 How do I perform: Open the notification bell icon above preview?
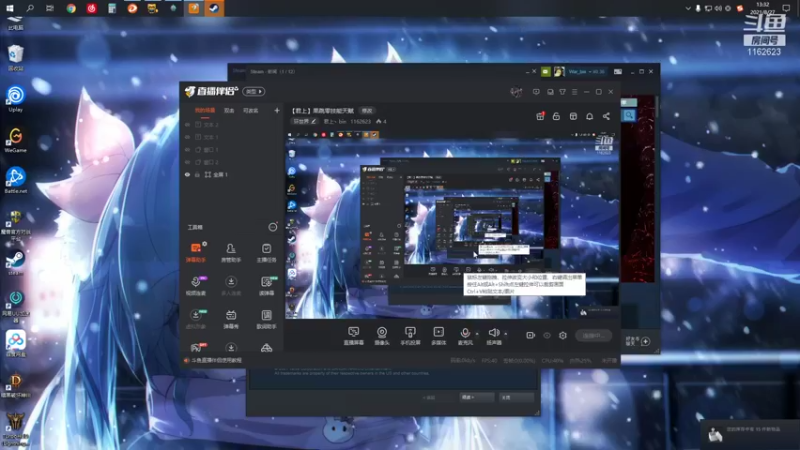tap(589, 116)
